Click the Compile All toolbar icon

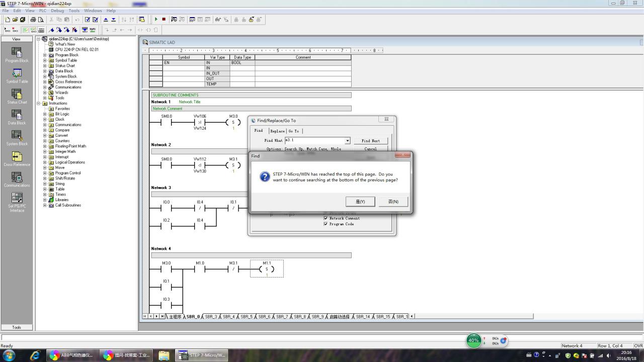point(95,20)
